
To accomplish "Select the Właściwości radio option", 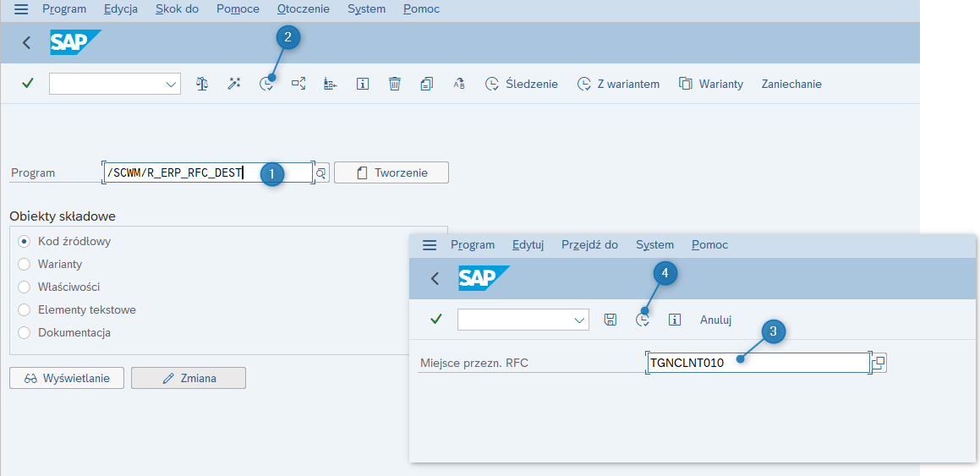I will click(x=25, y=287).
